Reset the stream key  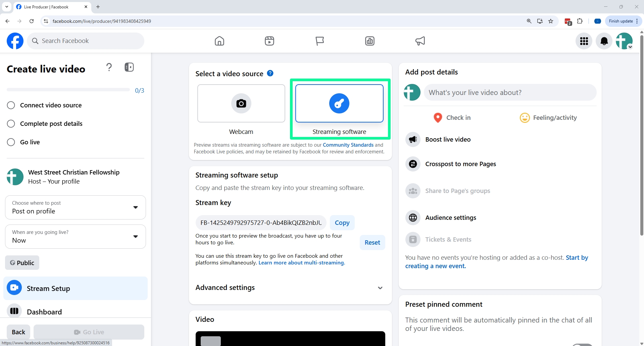click(372, 243)
